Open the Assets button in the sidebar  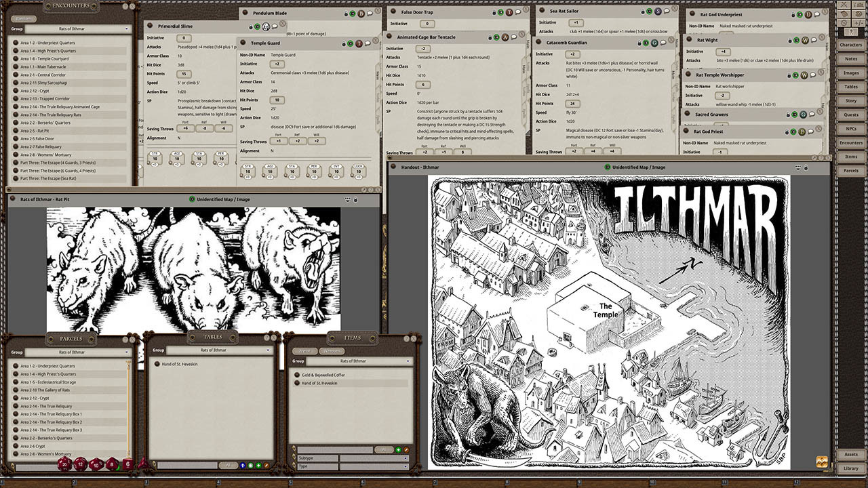(850, 454)
